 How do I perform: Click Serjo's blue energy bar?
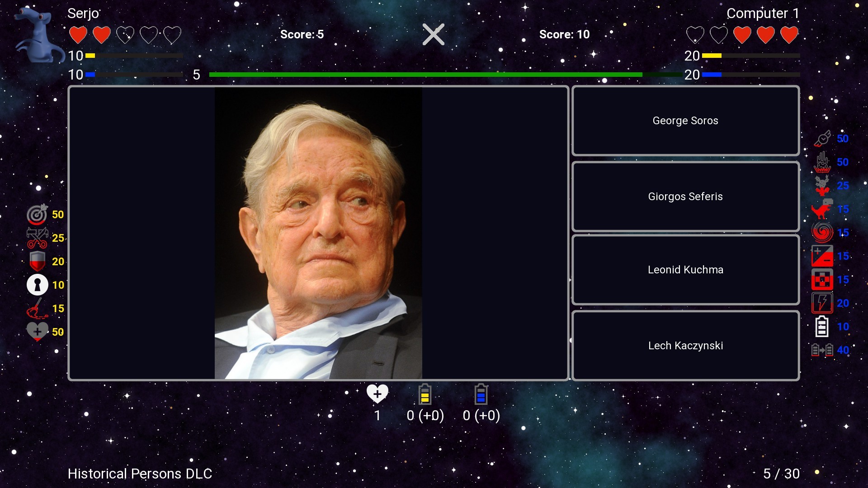134,75
